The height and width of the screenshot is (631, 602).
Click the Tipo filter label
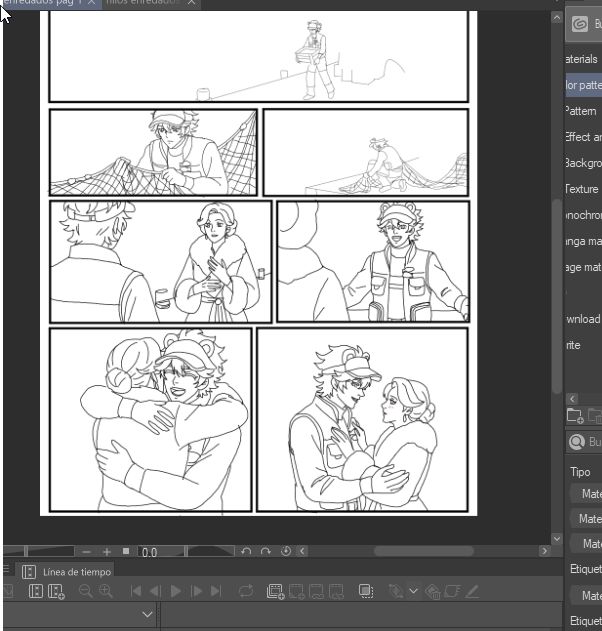(580, 472)
